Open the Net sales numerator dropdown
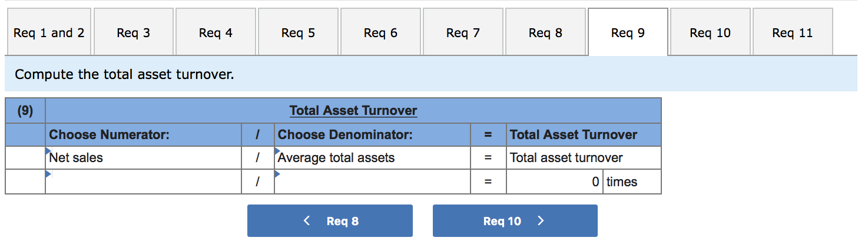The image size is (868, 244). click(x=144, y=158)
